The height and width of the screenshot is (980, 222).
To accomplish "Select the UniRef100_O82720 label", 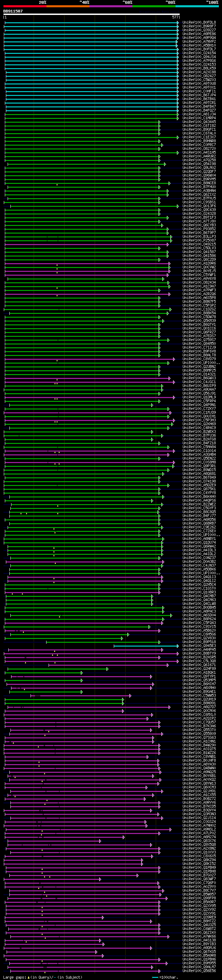I will tap(199, 149).
